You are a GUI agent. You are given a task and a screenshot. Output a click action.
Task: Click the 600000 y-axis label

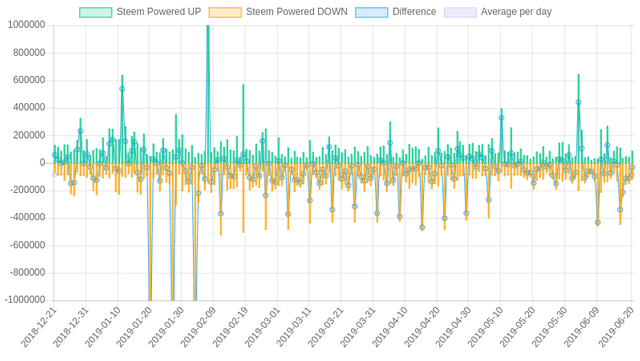tap(29, 80)
